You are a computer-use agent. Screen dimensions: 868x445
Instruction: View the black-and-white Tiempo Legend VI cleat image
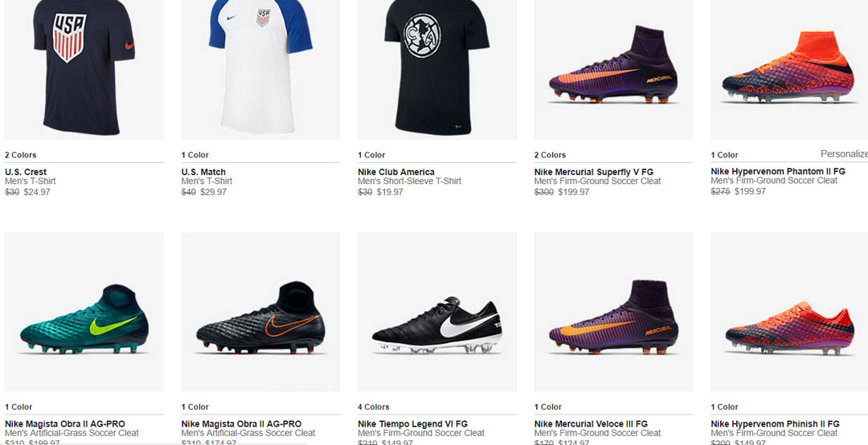436,325
